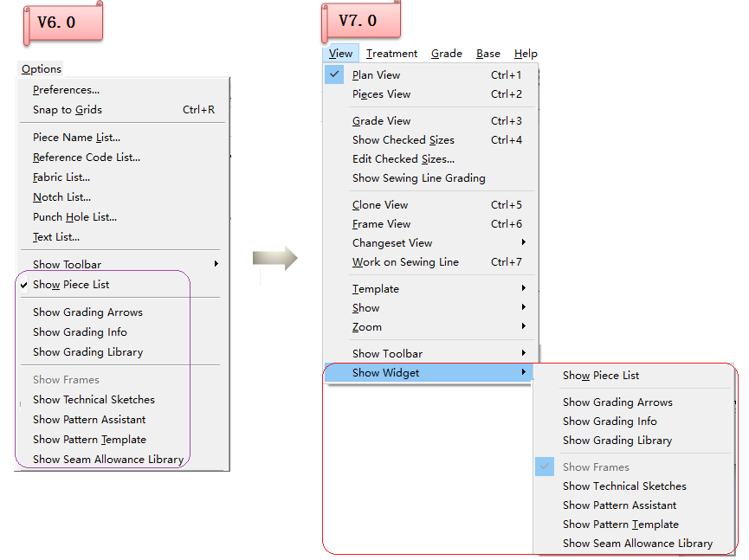Open the Options menu header
Image resolution: width=749 pixels, height=560 pixels.
click(x=42, y=69)
